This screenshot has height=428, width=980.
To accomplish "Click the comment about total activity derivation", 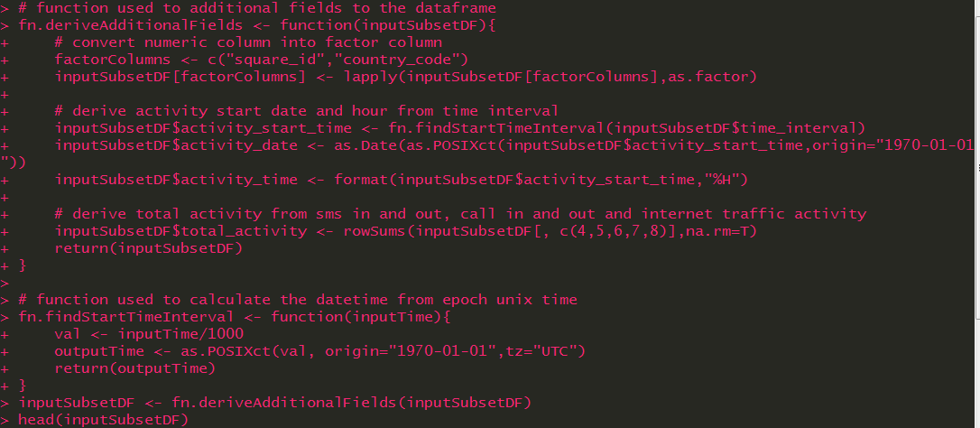I will pyautogui.click(x=460, y=214).
